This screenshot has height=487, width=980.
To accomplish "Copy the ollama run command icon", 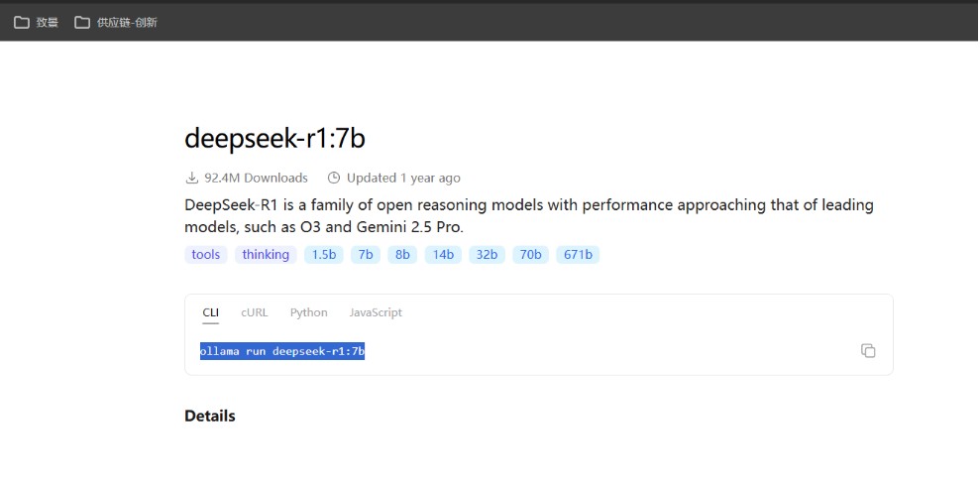I will 867,350.
